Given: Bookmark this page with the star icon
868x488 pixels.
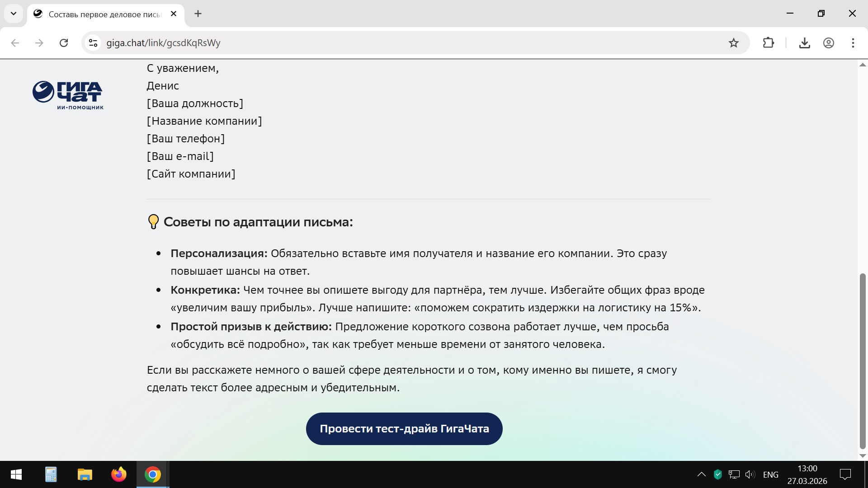Looking at the screenshot, I should pyautogui.click(x=733, y=43).
